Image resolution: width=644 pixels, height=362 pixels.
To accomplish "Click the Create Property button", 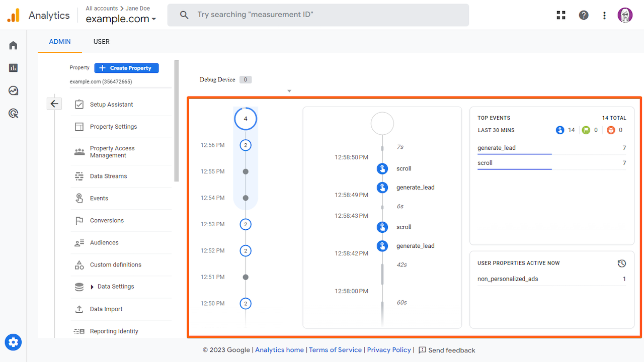I will [126, 67].
